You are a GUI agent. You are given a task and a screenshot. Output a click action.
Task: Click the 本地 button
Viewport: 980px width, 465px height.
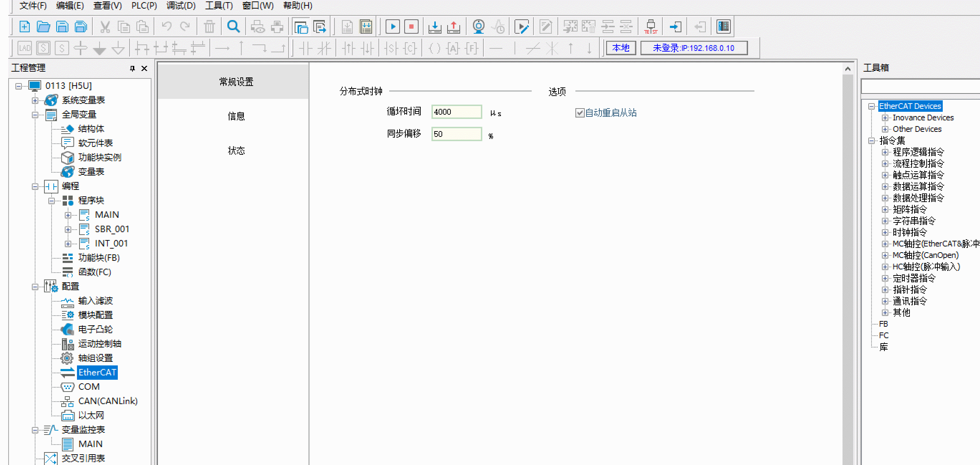tap(621, 48)
